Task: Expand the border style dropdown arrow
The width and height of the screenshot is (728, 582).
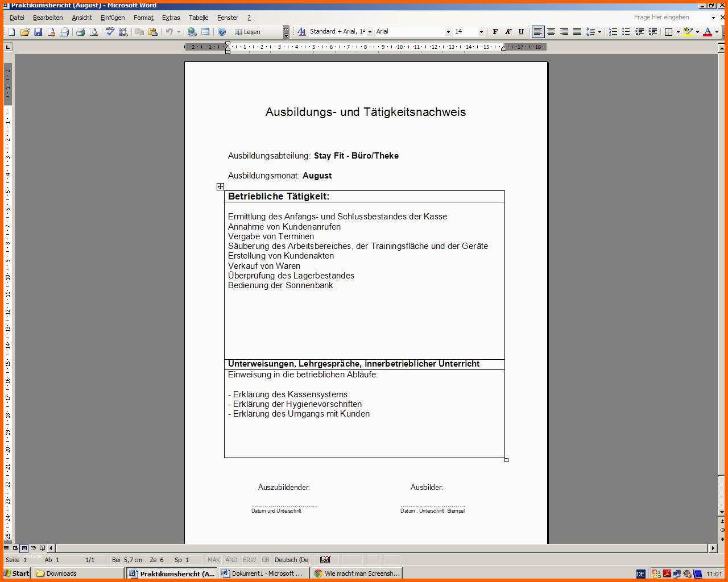Action: [x=677, y=32]
